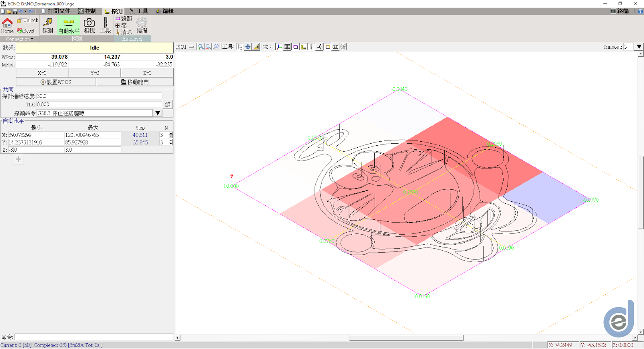Click the redraw refresh canvas icon
The width and height of the screenshot is (644, 349).
343,47
